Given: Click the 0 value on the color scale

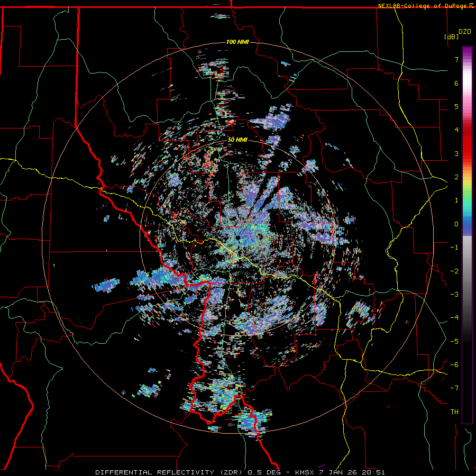Looking at the screenshot, I should pyautogui.click(x=456, y=224).
